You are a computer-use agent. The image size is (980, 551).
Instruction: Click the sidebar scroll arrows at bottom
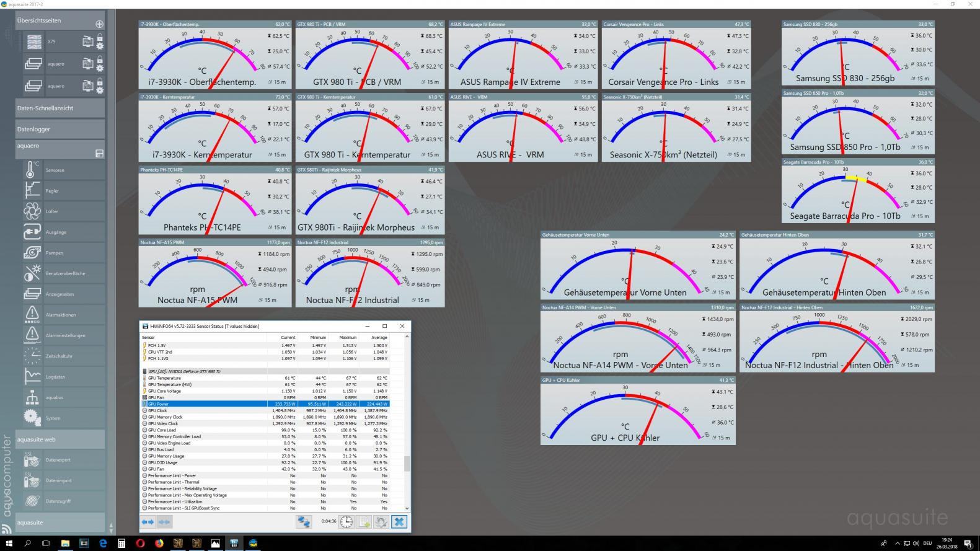tap(111, 528)
